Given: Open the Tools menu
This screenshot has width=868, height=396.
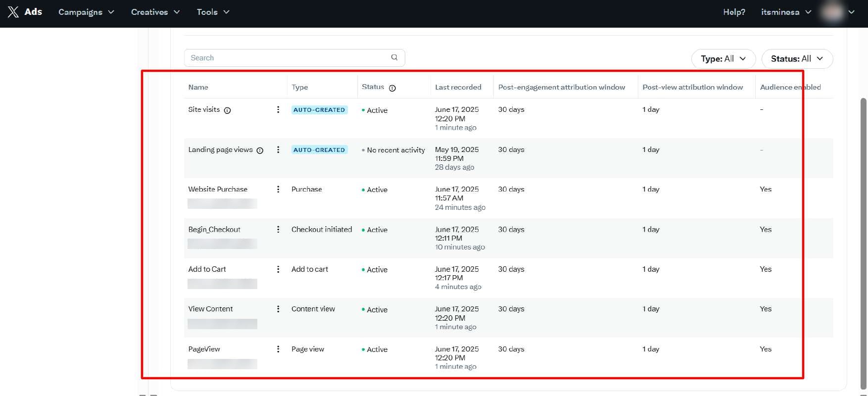Looking at the screenshot, I should (213, 12).
